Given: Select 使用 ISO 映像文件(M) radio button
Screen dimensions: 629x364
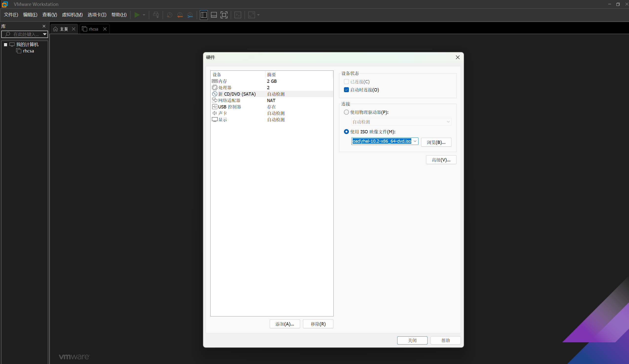Looking at the screenshot, I should 346,132.
